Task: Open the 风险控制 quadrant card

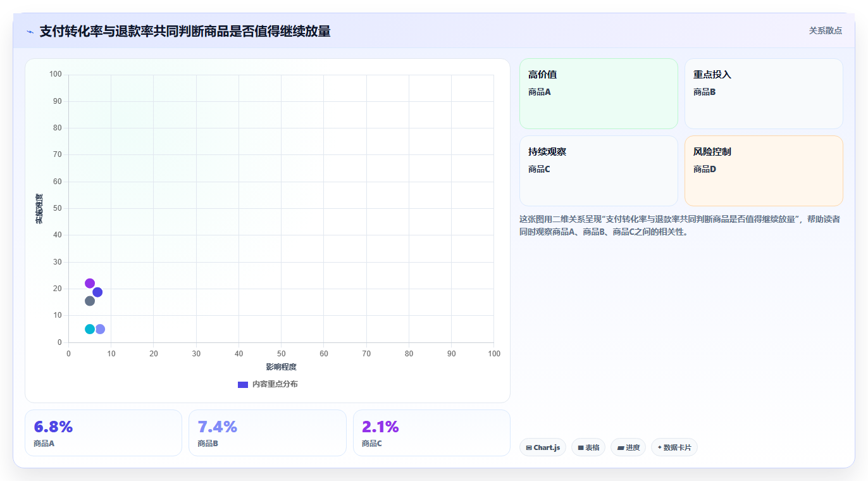Action: [764, 171]
